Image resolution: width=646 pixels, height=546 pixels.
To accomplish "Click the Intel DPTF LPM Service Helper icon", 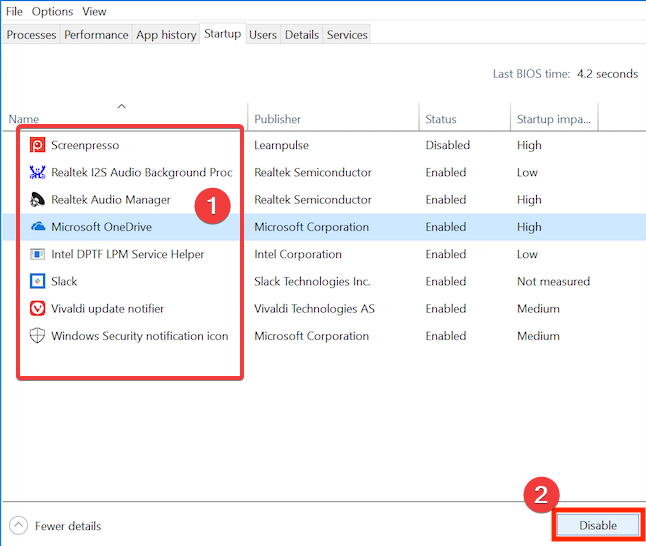I will tap(37, 254).
